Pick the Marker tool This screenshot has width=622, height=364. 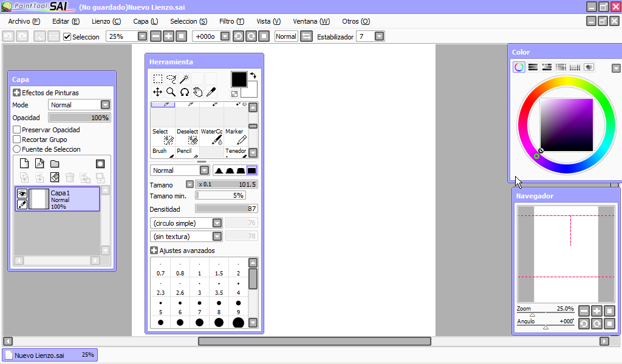click(237, 135)
